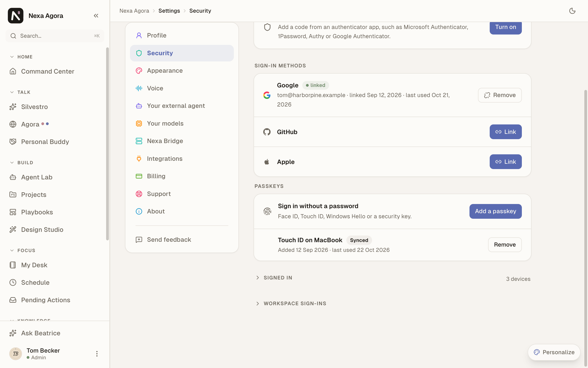588x368 pixels.
Task: Expand the WORKSPACE SIGN-INS section
Action: [x=291, y=304]
